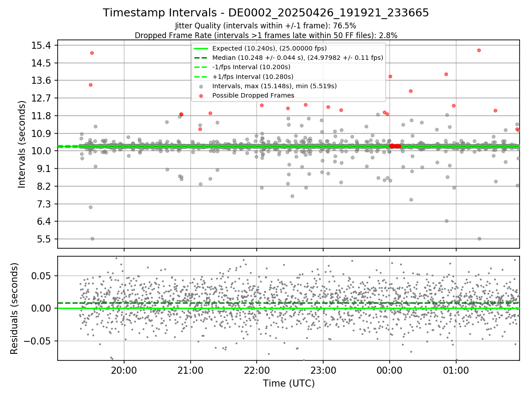Click the highest red point near 01:20
The image size is (532, 399).
(479, 50)
